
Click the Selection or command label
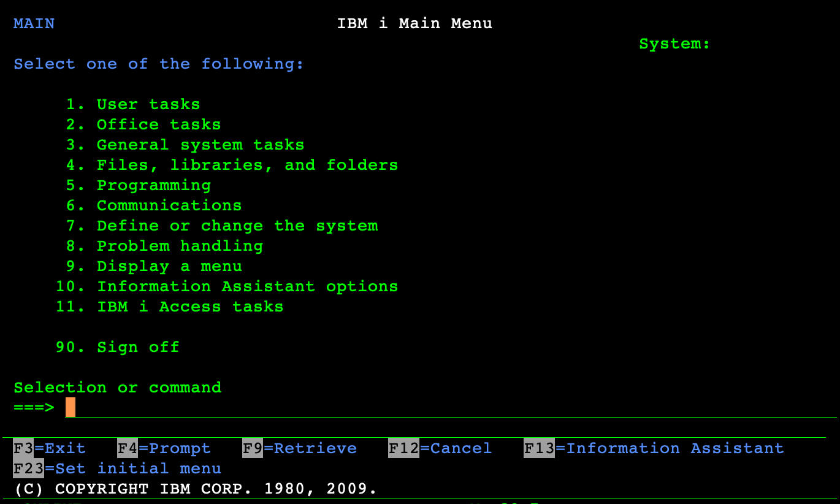coord(118,388)
